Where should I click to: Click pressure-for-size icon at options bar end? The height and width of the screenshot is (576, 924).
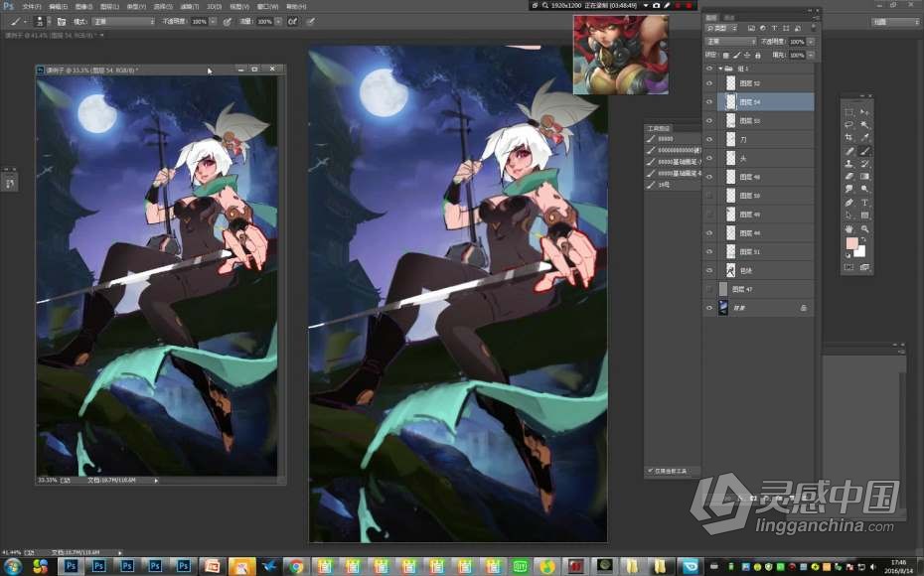[311, 22]
